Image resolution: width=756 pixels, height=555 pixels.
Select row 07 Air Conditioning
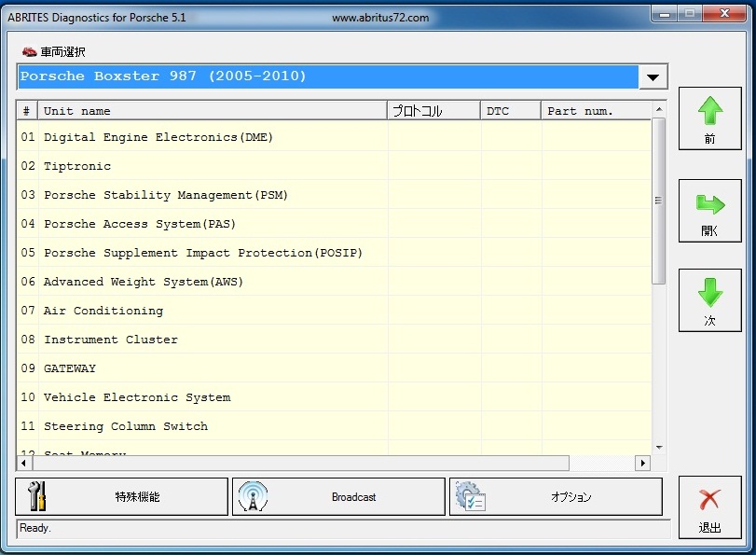(334, 311)
